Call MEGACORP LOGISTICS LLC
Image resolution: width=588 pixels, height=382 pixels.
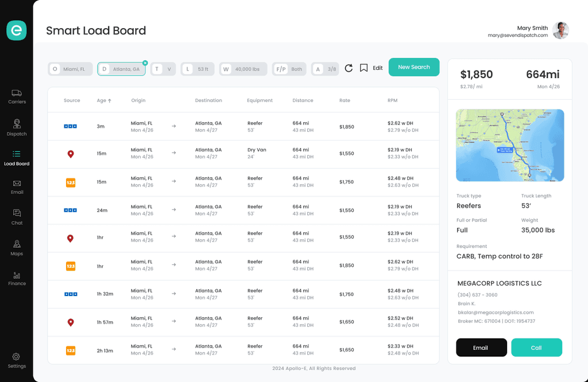click(x=536, y=347)
